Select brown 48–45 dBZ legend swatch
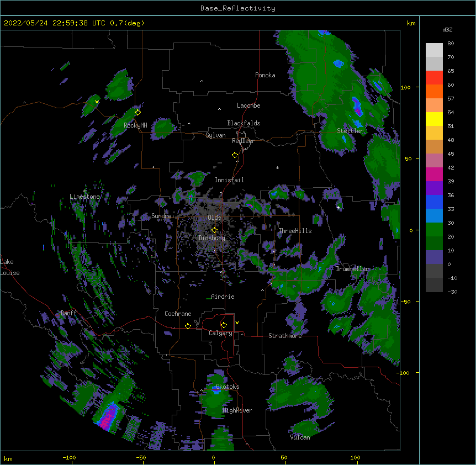The image size is (476, 465). tap(434, 146)
